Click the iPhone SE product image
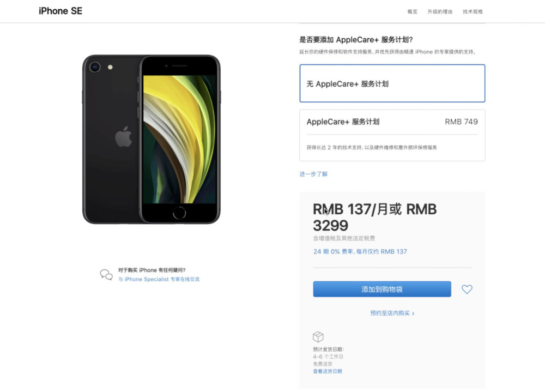The width and height of the screenshot is (545, 392). (151, 139)
